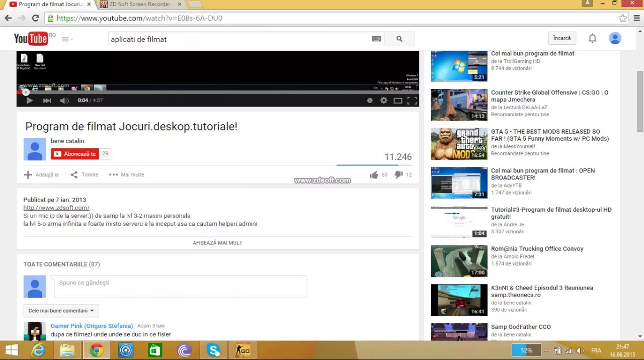Viewport: 644px width, 360px height.
Task: Click the Abonează-te subscribe button
Action: pyautogui.click(x=75, y=154)
